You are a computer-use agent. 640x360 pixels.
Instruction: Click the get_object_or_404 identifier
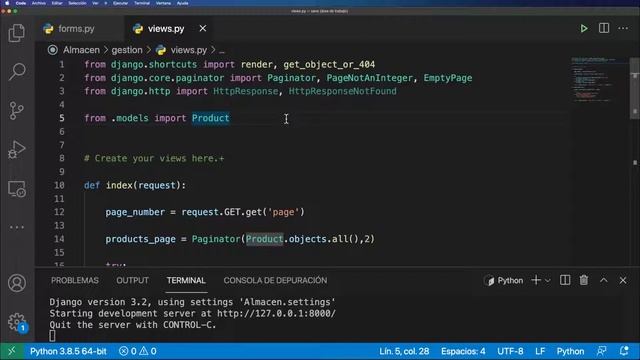click(x=329, y=64)
